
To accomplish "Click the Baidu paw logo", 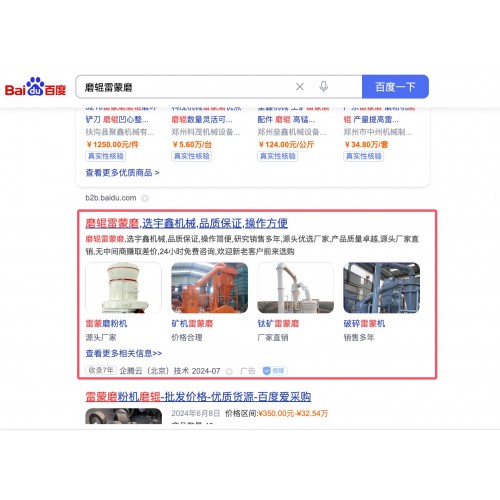I will 35,87.
